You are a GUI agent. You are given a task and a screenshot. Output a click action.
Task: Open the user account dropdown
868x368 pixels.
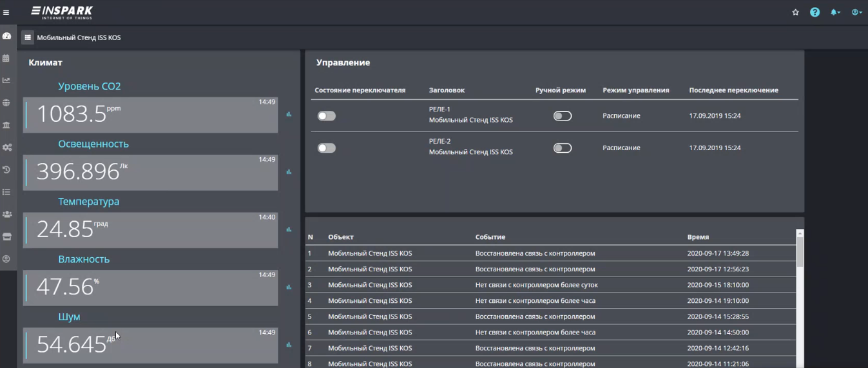(x=856, y=12)
